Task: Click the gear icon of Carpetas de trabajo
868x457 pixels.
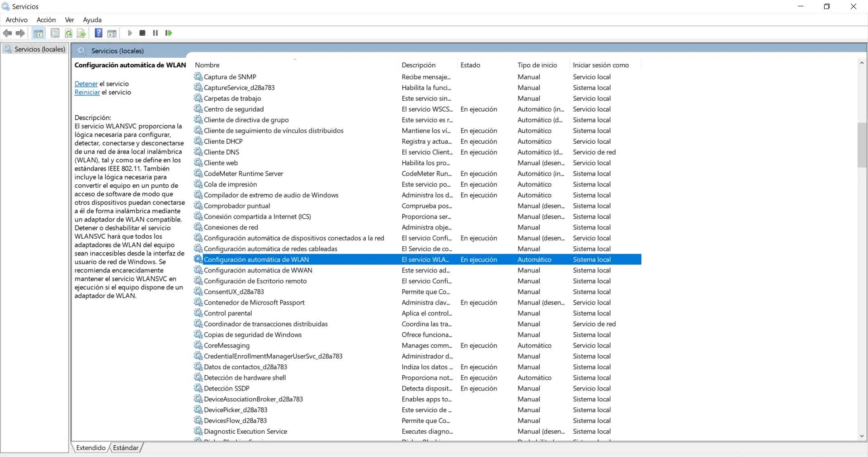Action: 198,98
